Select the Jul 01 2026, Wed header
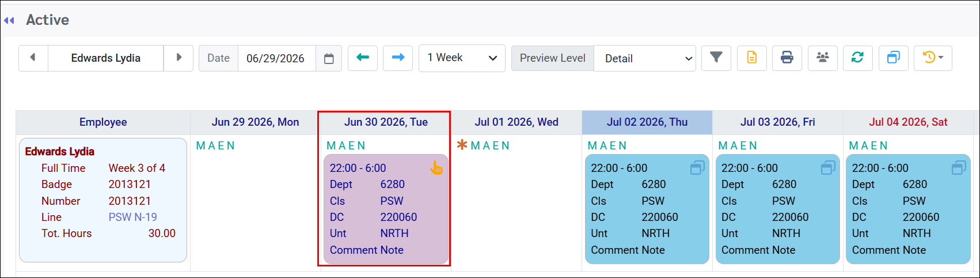Screen dimensions: 980x278 click(516, 122)
